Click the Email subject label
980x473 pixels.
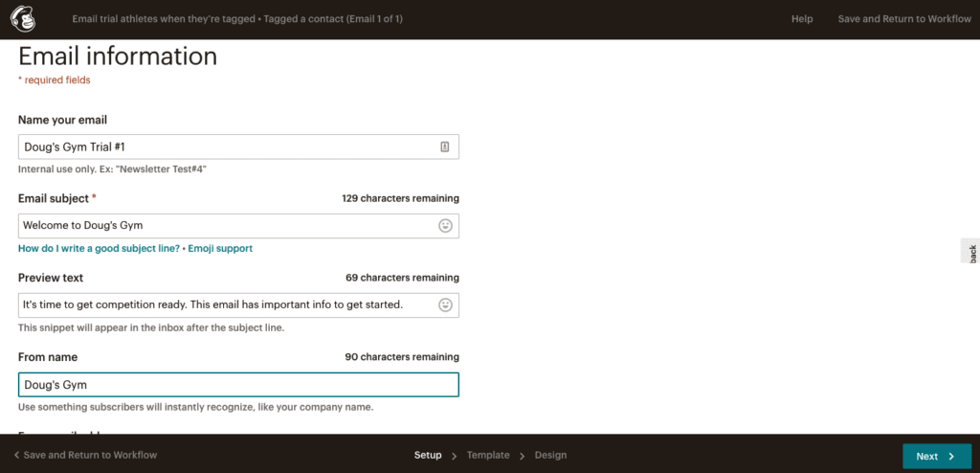click(54, 198)
